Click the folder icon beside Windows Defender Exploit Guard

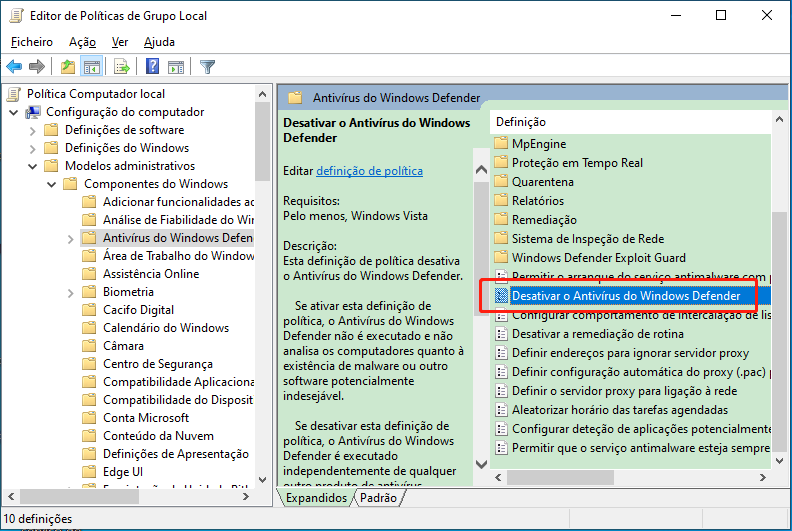[x=501, y=258]
